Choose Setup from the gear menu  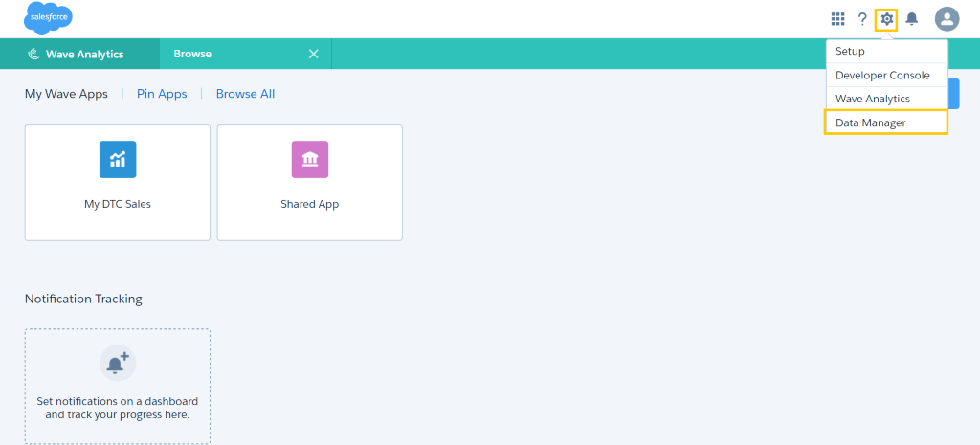coord(887,52)
